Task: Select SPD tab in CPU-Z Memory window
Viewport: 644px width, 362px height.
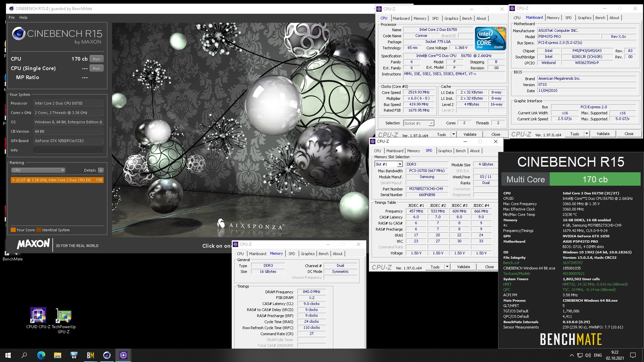Action: click(x=291, y=254)
